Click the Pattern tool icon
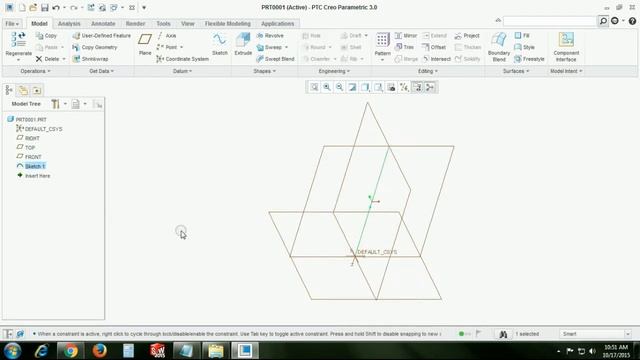This screenshot has width=640, height=360. [382, 40]
